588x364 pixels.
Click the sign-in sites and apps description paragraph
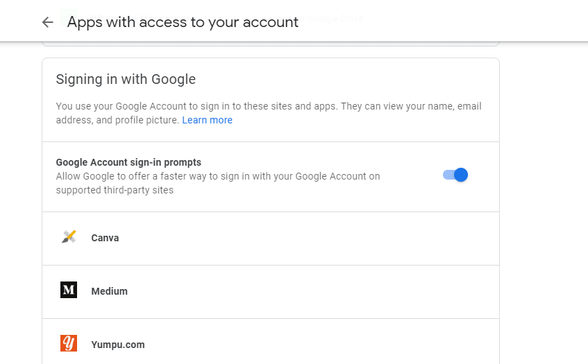click(269, 113)
